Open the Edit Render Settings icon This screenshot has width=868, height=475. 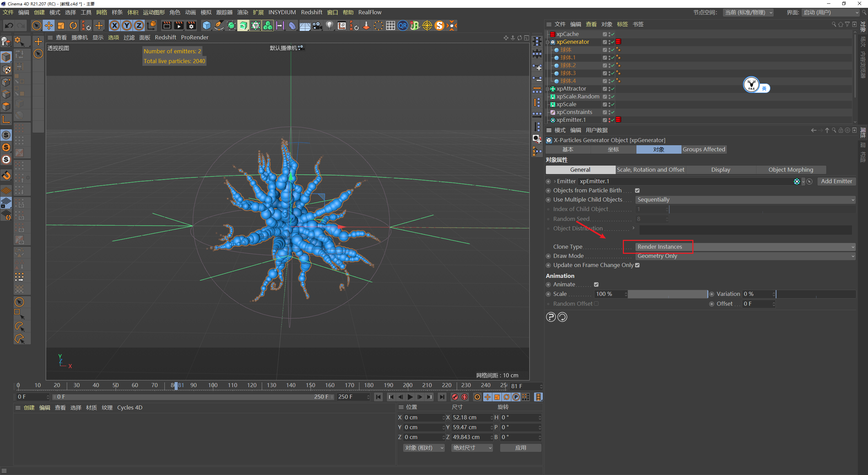[x=191, y=25]
